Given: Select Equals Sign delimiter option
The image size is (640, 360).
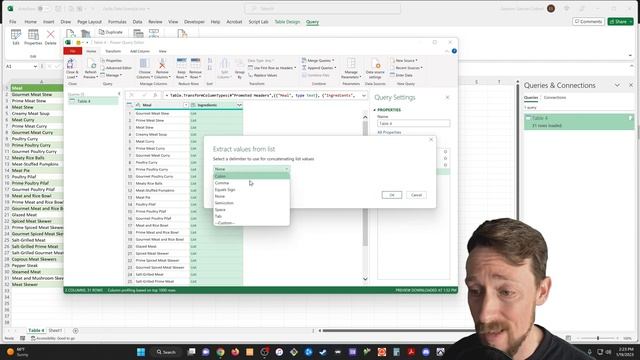Looking at the screenshot, I should click(251, 190).
